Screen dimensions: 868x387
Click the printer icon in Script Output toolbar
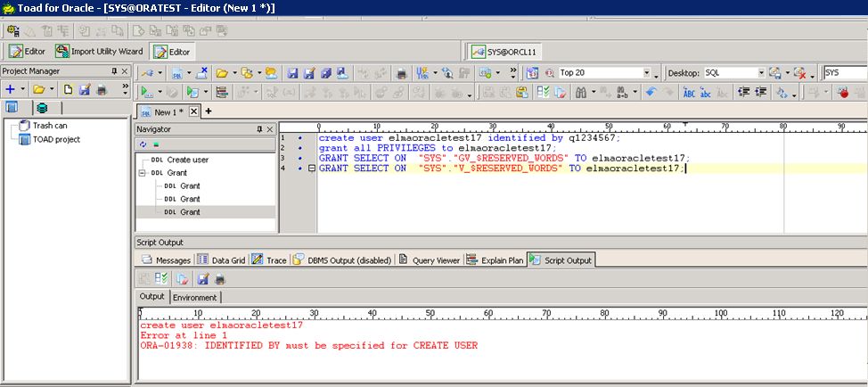[x=220, y=279]
